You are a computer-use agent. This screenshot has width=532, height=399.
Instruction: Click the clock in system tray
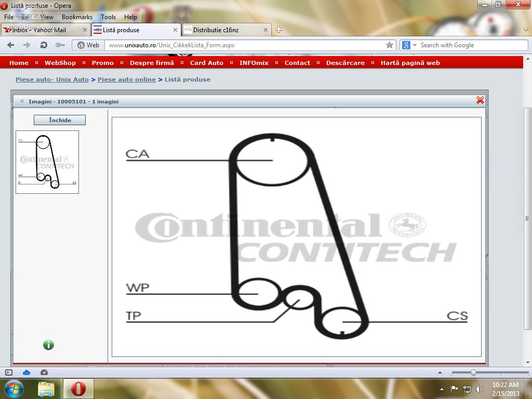506,389
